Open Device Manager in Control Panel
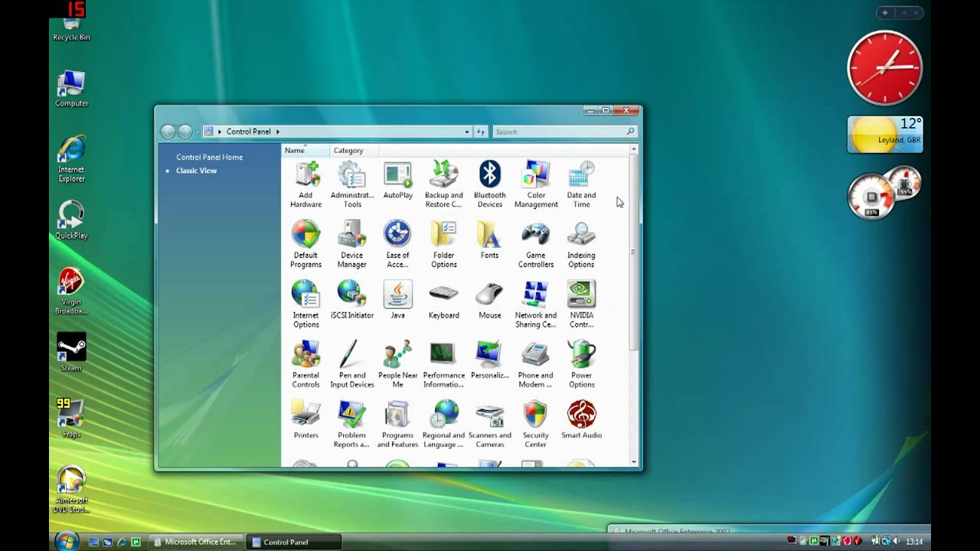 351,236
